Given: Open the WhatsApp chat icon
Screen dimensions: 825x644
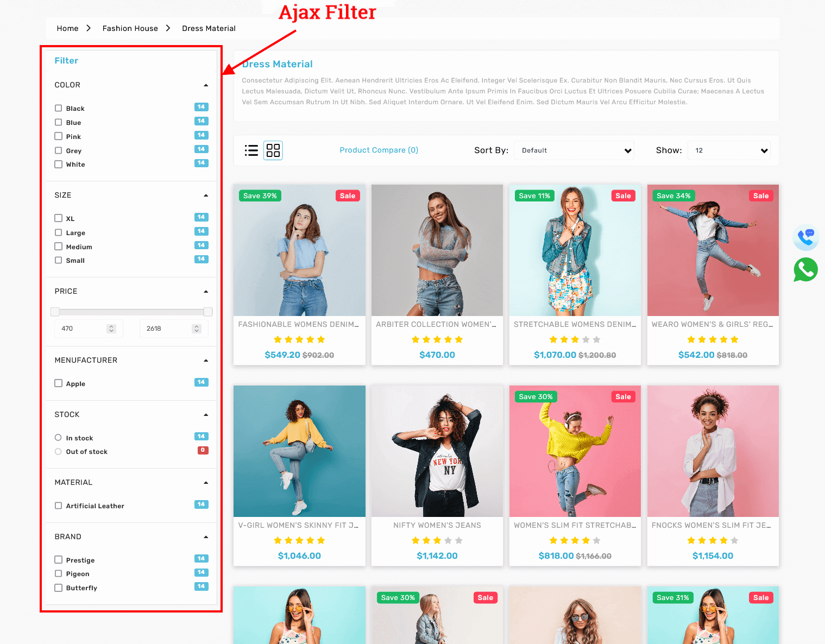Looking at the screenshot, I should coord(805,269).
